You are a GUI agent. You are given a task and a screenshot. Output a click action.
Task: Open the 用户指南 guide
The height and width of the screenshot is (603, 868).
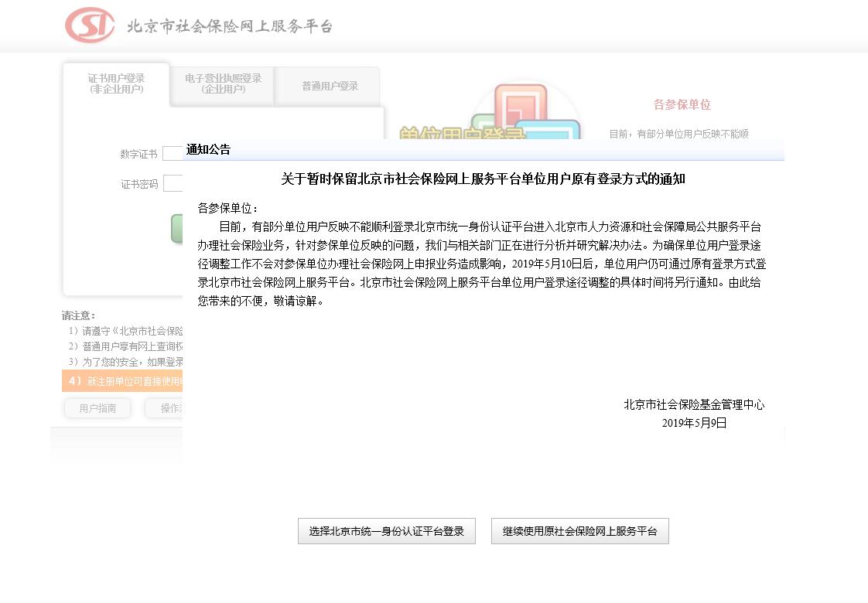point(97,409)
